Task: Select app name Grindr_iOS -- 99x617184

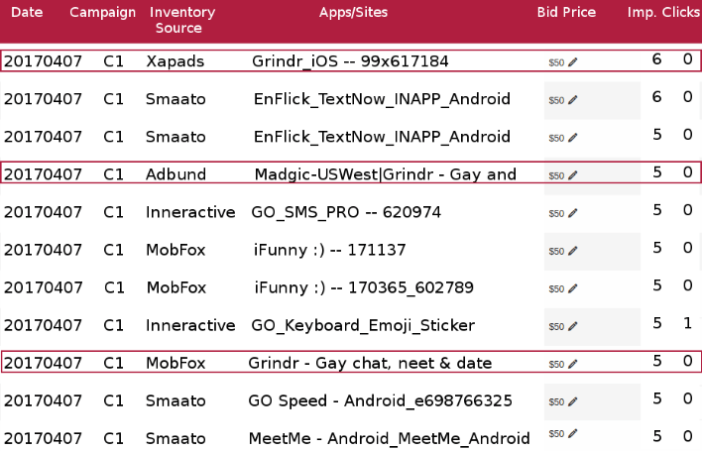Action: point(350,61)
